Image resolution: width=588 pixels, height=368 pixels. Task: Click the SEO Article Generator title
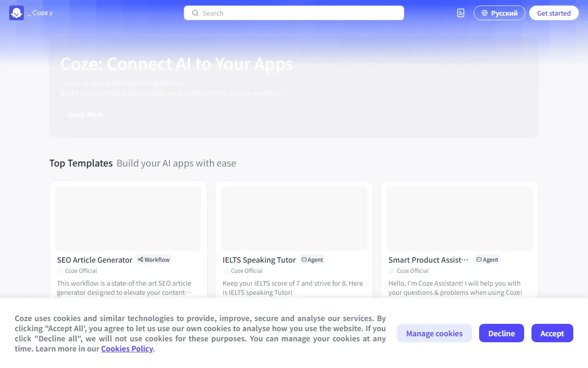(x=95, y=260)
